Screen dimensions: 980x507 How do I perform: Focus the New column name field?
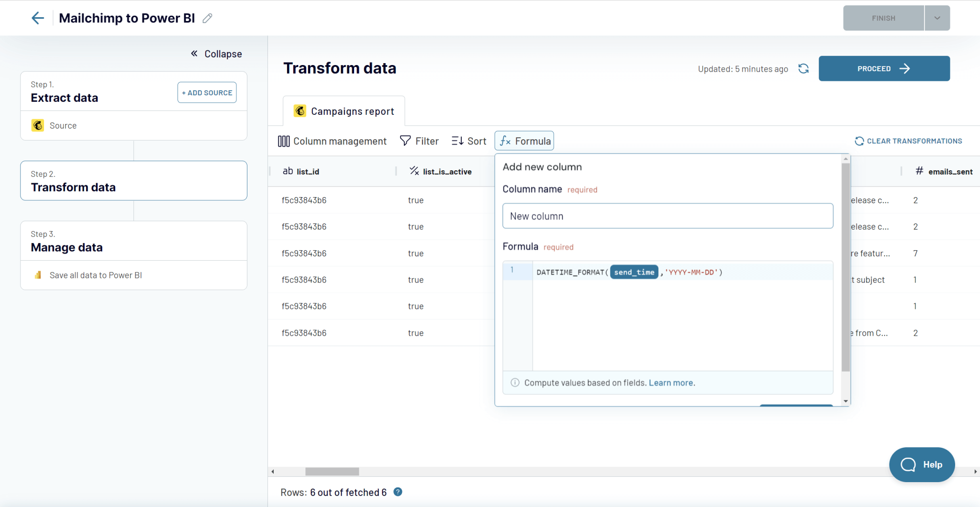click(x=667, y=216)
